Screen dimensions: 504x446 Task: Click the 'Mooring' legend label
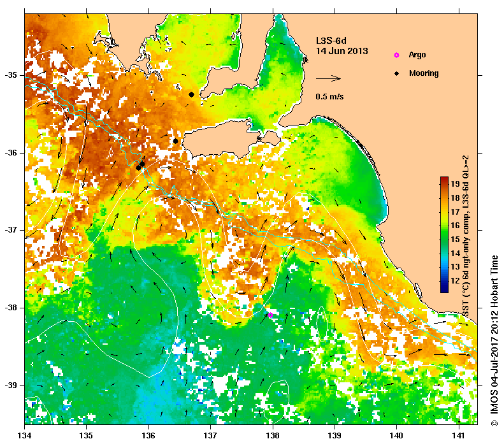click(424, 73)
